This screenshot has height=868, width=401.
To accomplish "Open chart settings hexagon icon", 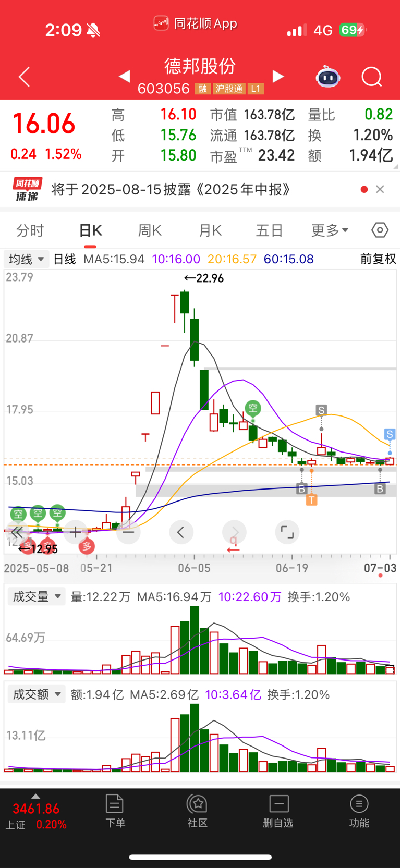I will pos(380,230).
